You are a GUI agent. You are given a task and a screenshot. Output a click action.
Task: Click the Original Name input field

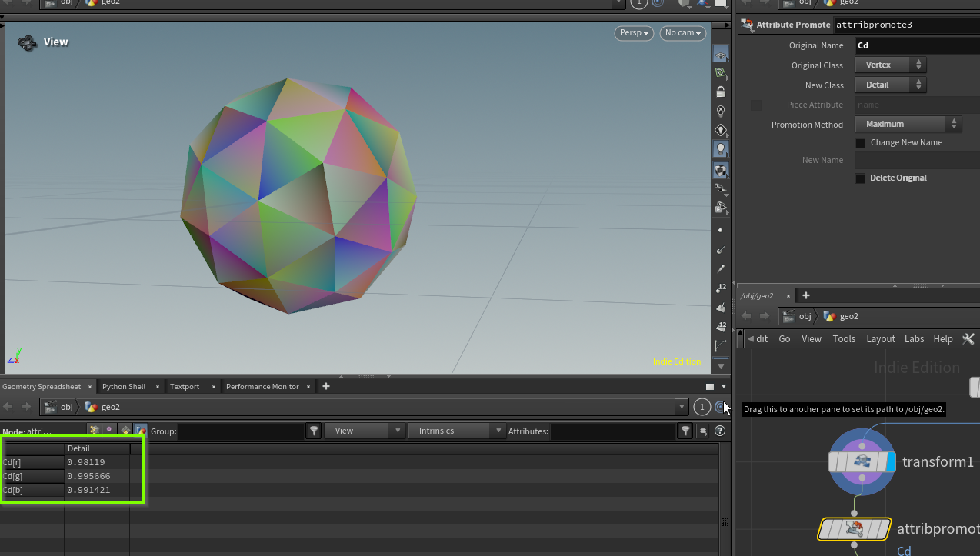(917, 45)
